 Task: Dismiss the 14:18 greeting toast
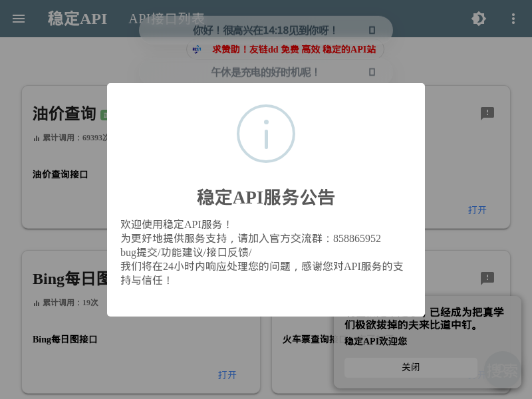(372, 31)
